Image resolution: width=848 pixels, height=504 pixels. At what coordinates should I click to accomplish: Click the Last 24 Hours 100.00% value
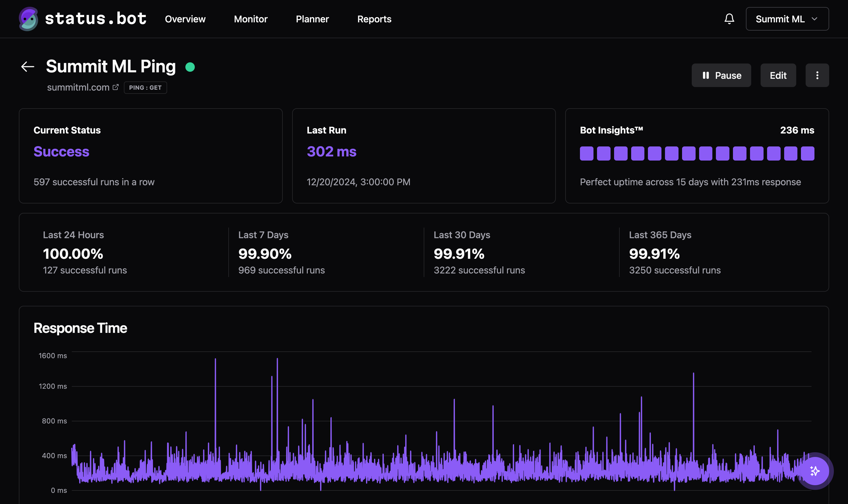[x=73, y=254]
